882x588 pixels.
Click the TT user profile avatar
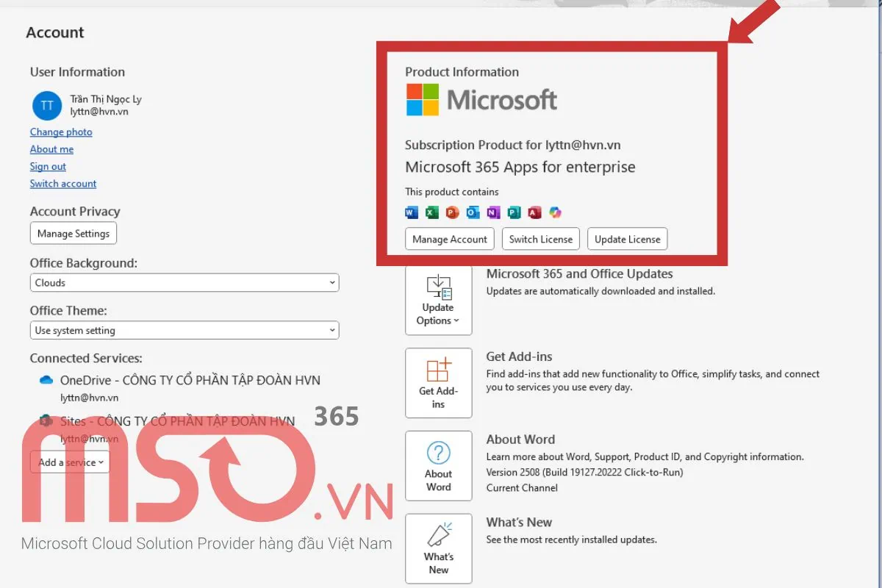click(x=47, y=106)
